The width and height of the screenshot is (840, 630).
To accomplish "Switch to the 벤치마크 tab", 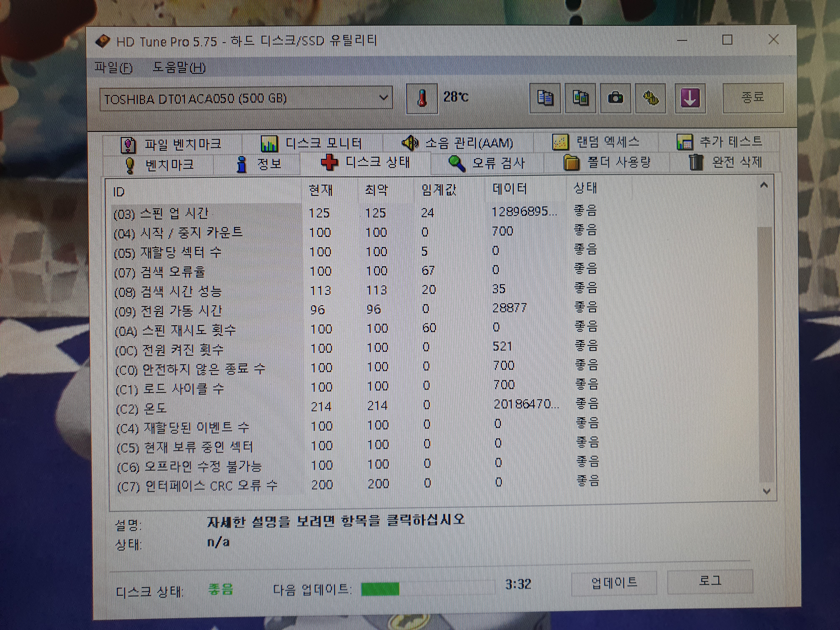I will [160, 165].
